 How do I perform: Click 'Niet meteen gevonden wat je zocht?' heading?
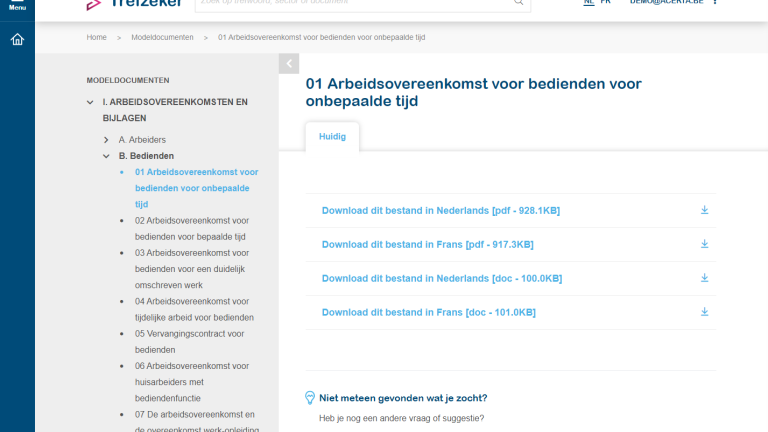403,398
